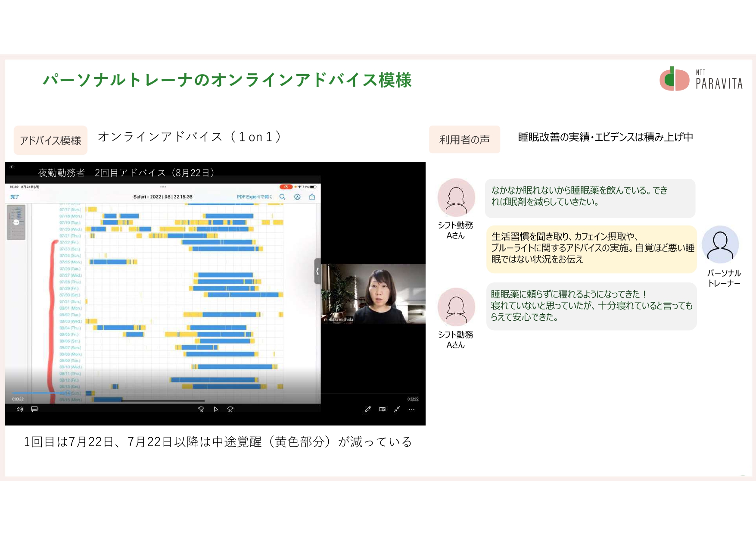Image resolution: width=756 pixels, height=535 pixels.
Task: Open the file in PDF Expert link
Action: pyautogui.click(x=254, y=197)
